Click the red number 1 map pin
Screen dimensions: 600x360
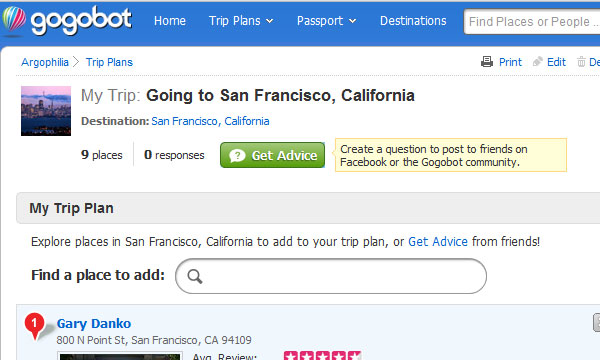35,326
